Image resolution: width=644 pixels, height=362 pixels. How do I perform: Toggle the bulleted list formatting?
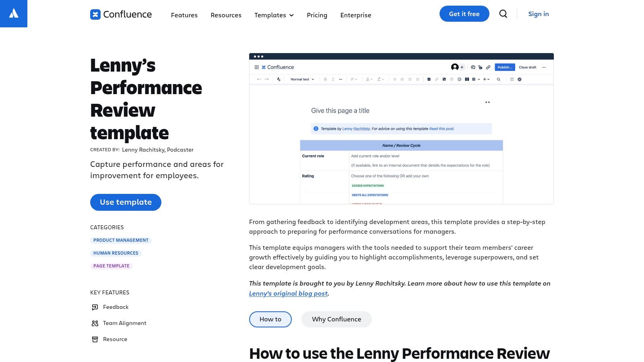[x=394, y=79]
